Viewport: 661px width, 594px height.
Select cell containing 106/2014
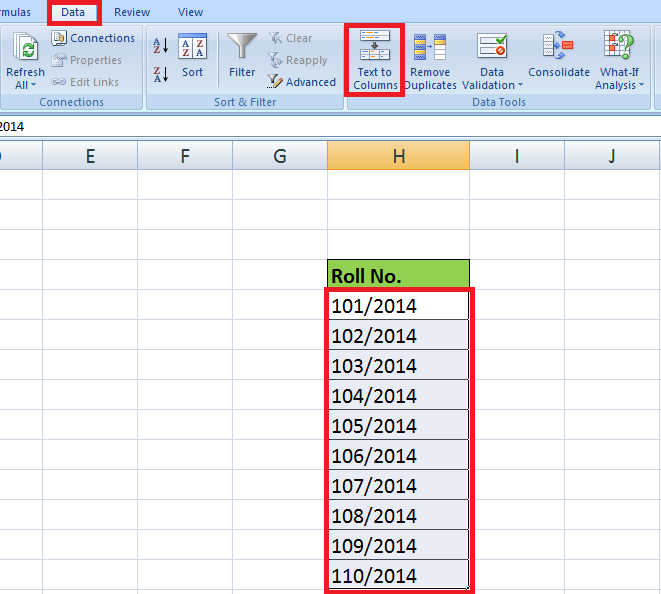pyautogui.click(x=398, y=455)
